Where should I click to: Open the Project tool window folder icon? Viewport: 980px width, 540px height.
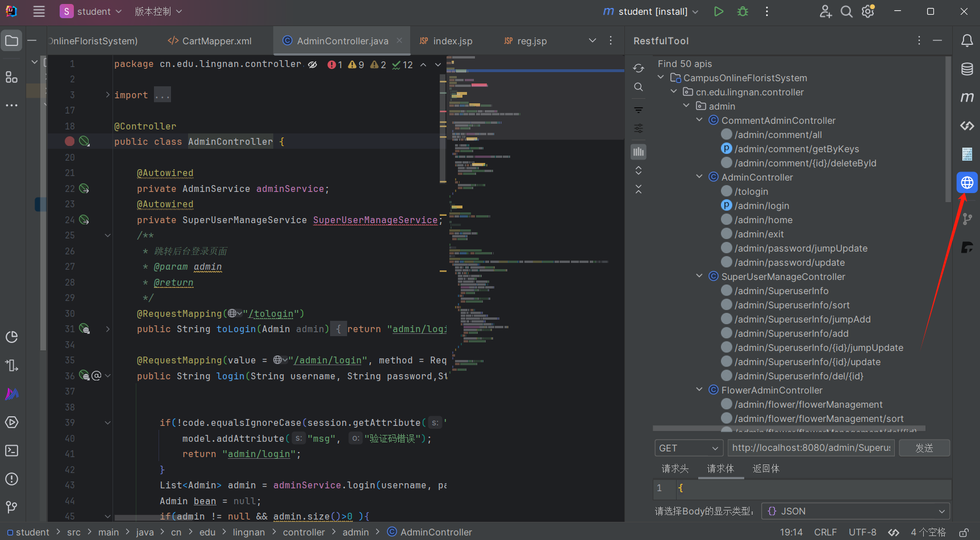tap(11, 40)
